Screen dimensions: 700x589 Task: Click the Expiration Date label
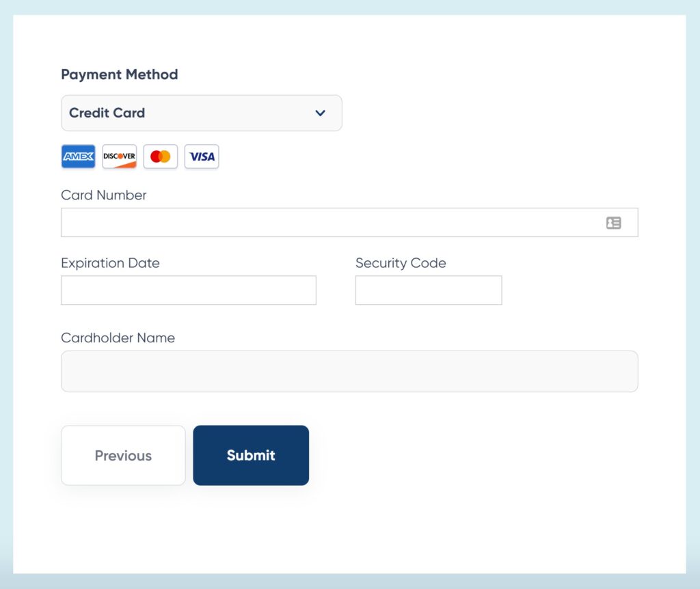[x=110, y=263]
